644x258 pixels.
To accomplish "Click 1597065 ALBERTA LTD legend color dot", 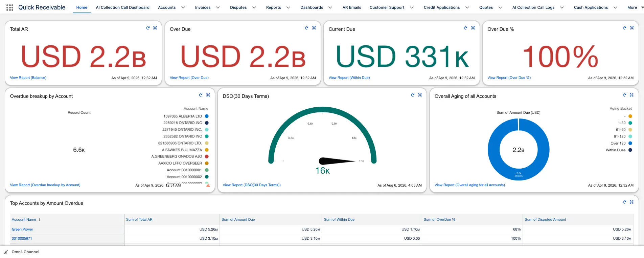I will (207, 116).
